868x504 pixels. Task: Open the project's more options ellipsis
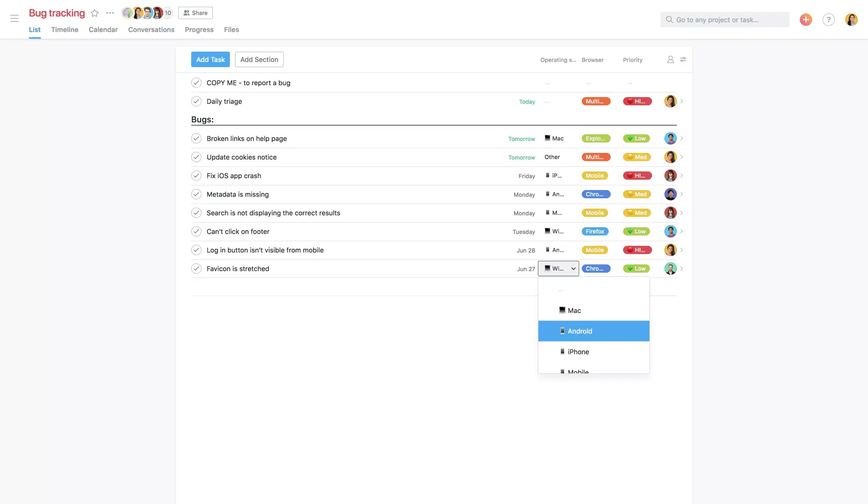pyautogui.click(x=110, y=13)
